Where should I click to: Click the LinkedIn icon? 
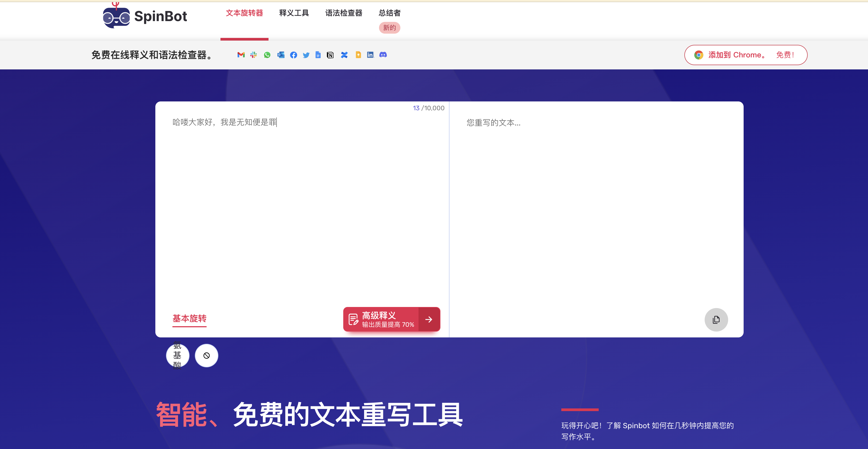(x=370, y=55)
